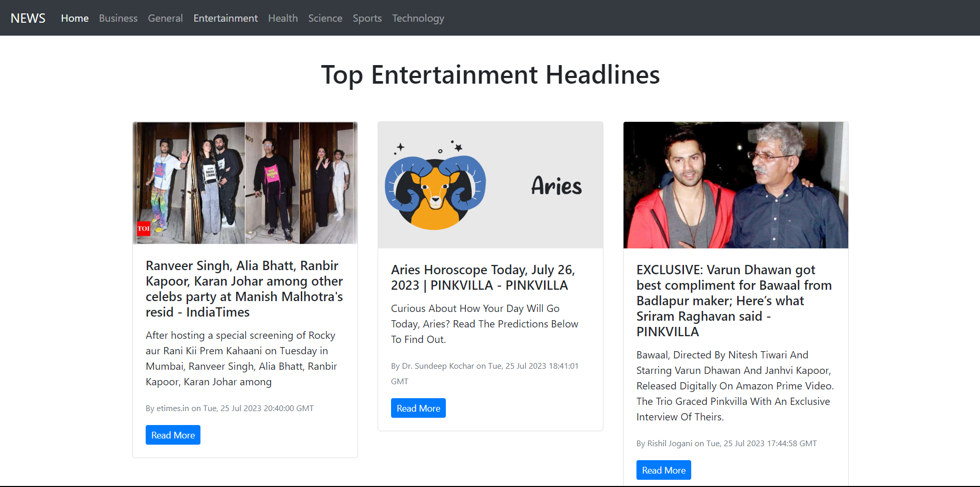Return to the Home page
Viewport: 980px width, 487px height.
click(x=74, y=18)
